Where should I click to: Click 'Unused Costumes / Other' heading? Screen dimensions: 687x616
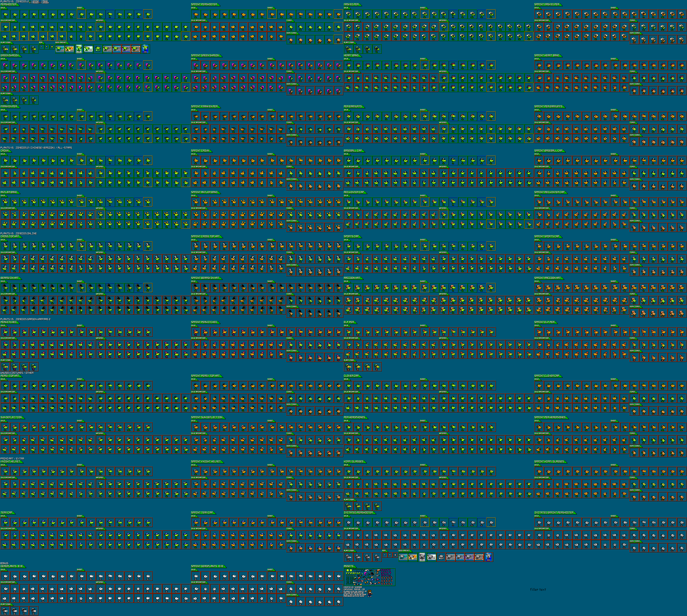pos(17,373)
